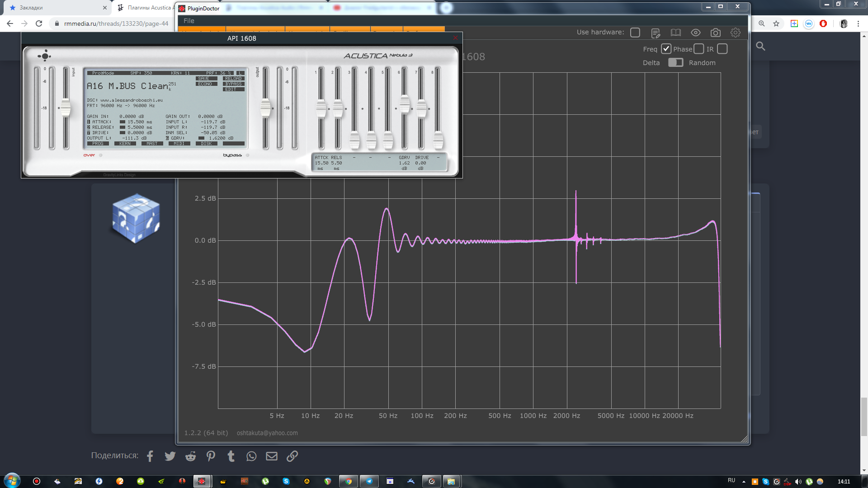Open the manual book icon in PluginDoctor
868x488 pixels.
[675, 33]
